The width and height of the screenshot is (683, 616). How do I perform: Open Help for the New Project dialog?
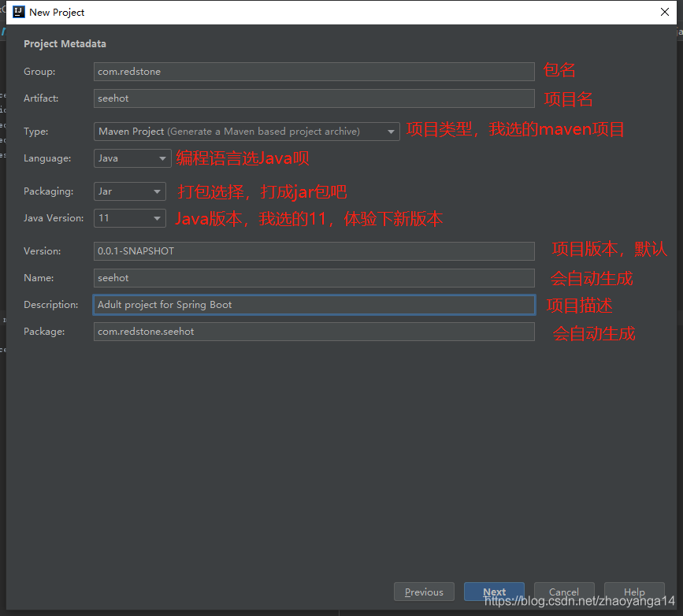click(634, 592)
